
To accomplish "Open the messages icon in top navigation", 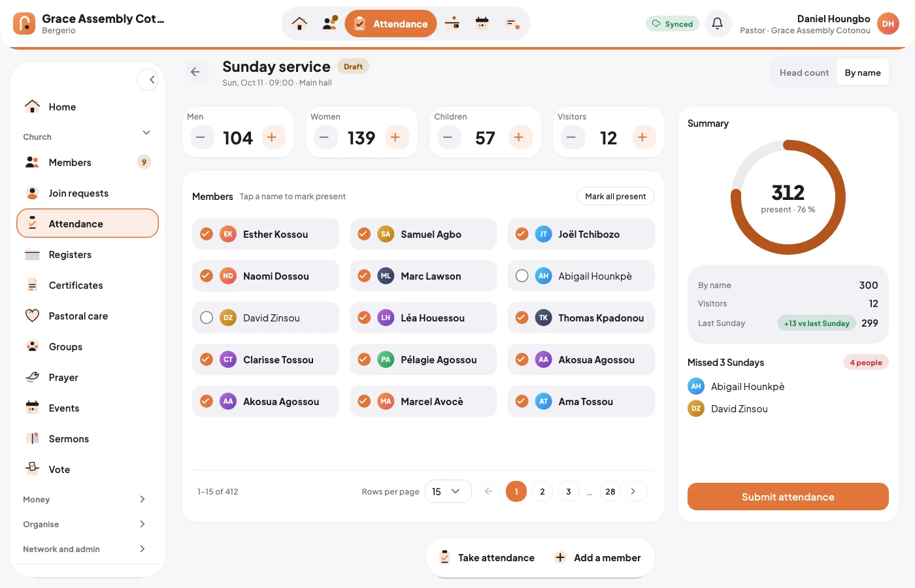I will [513, 24].
